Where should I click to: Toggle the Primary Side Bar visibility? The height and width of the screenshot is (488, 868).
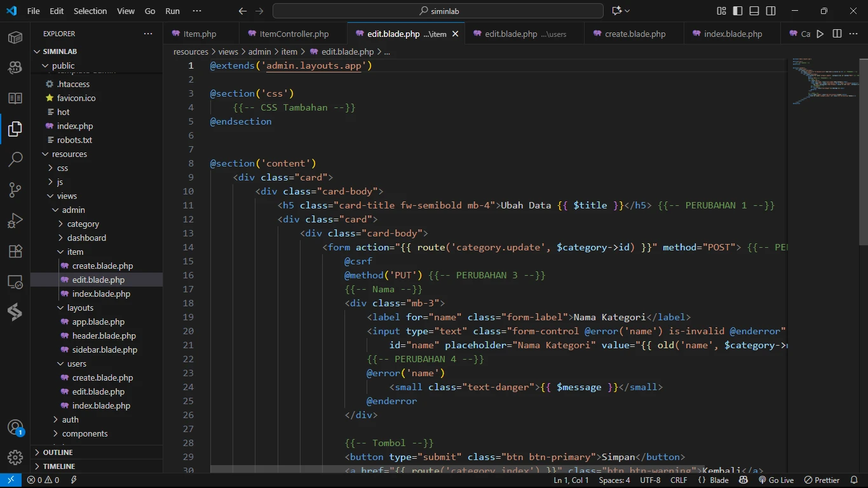[x=738, y=11]
